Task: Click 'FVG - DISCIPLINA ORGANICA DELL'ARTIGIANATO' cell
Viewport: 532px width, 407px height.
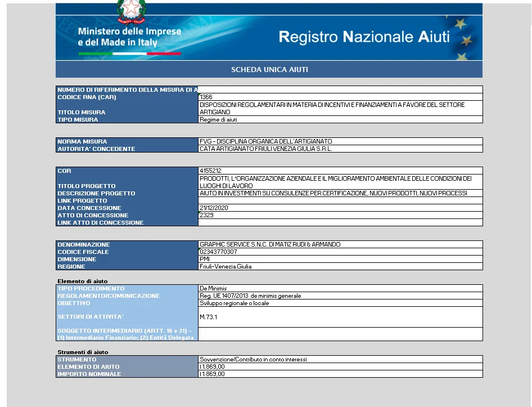Action: [x=340, y=141]
